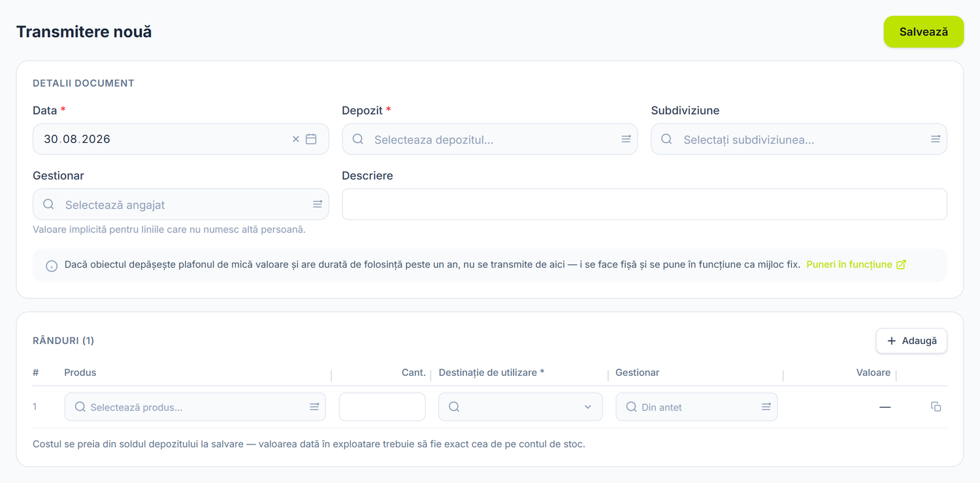Click the Produs column header
This screenshot has width=980, height=483.
80,373
